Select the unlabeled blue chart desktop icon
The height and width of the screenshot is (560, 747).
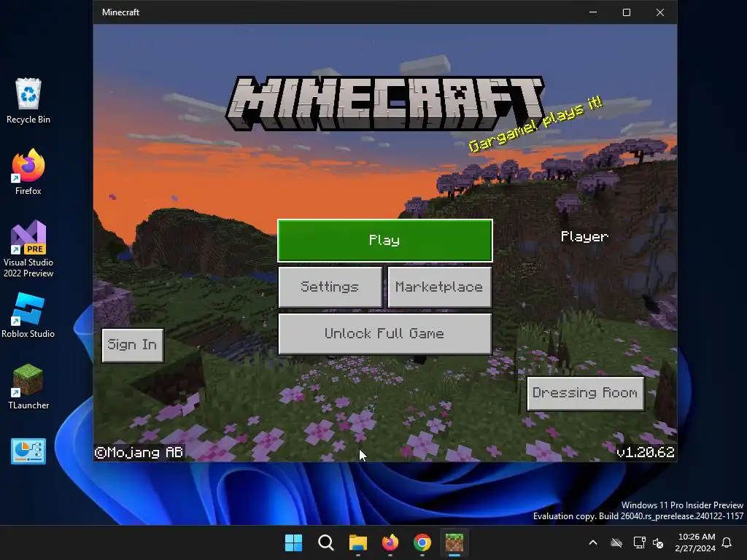(x=28, y=451)
